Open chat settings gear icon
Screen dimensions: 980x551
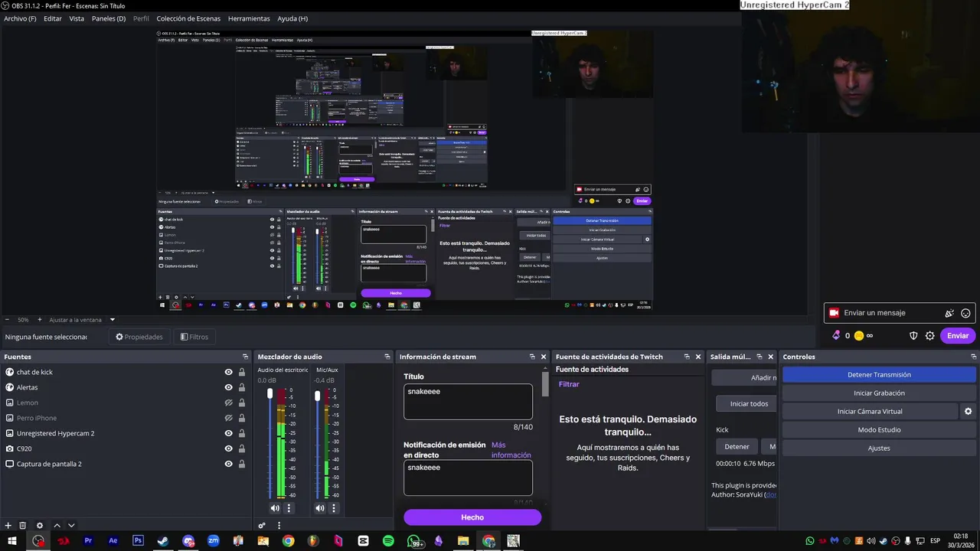coord(930,336)
